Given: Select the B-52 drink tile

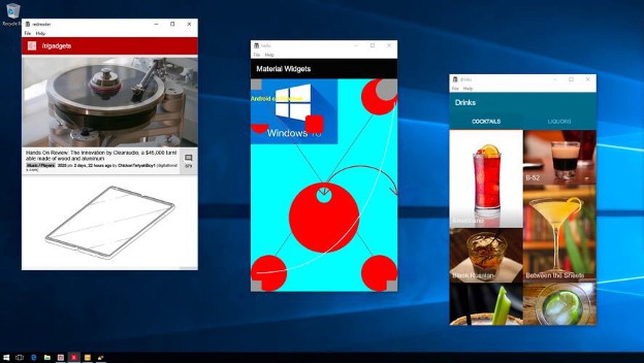Looking at the screenshot, I should [x=559, y=158].
